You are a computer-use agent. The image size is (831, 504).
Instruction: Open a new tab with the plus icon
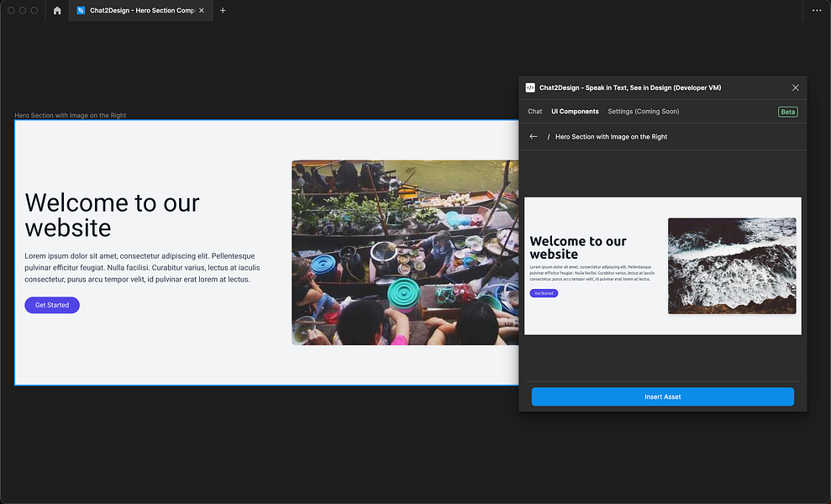(222, 10)
